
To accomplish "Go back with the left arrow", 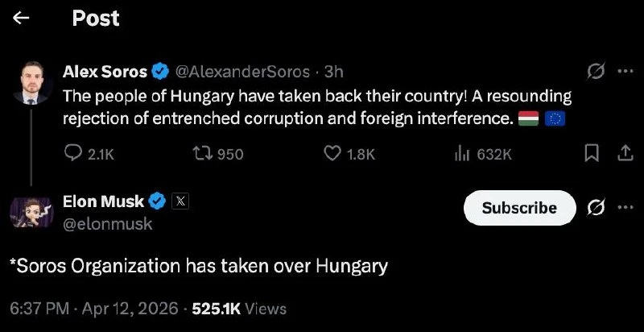I will coord(22,19).
